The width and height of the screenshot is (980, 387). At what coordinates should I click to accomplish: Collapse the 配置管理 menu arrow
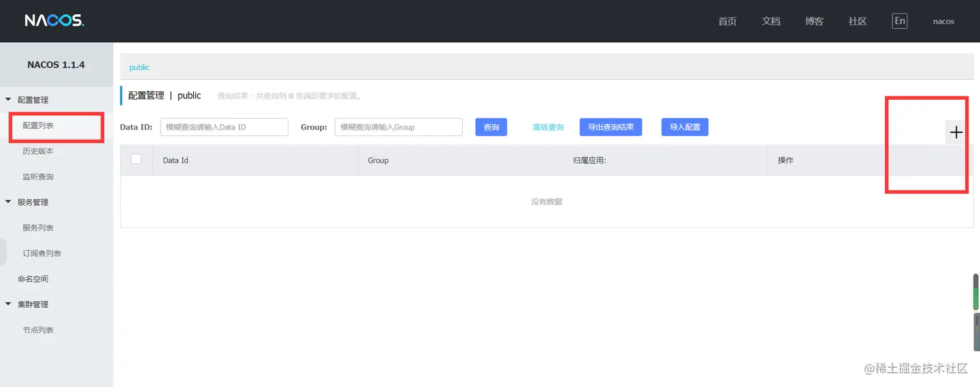click(8, 100)
